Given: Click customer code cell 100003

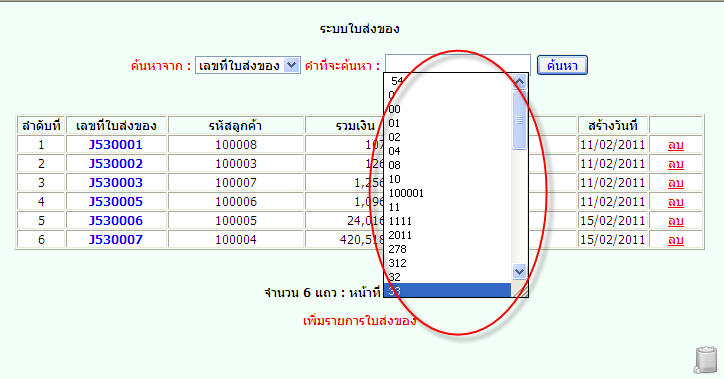Looking at the screenshot, I should point(236,163).
